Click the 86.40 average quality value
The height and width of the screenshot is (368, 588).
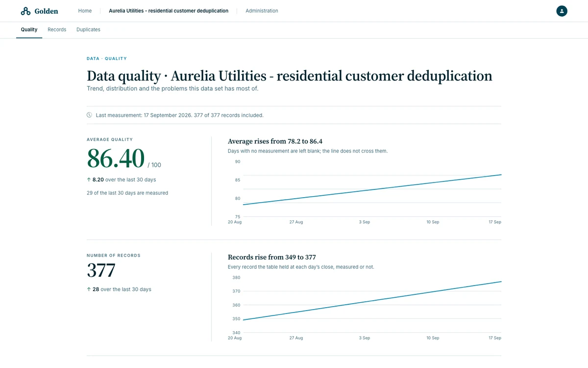point(116,158)
